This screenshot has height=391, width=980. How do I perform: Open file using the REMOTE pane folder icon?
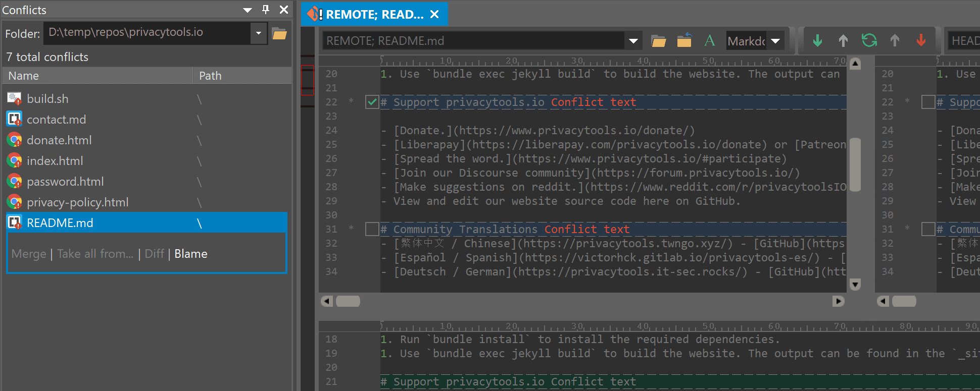click(658, 41)
